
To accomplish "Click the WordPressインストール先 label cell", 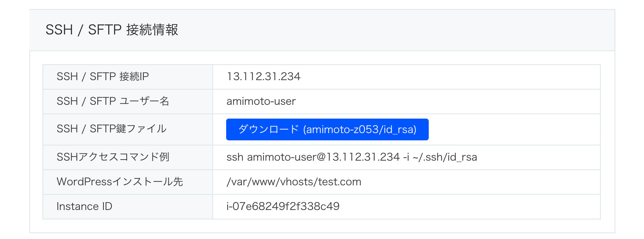I will pyautogui.click(x=128, y=182).
